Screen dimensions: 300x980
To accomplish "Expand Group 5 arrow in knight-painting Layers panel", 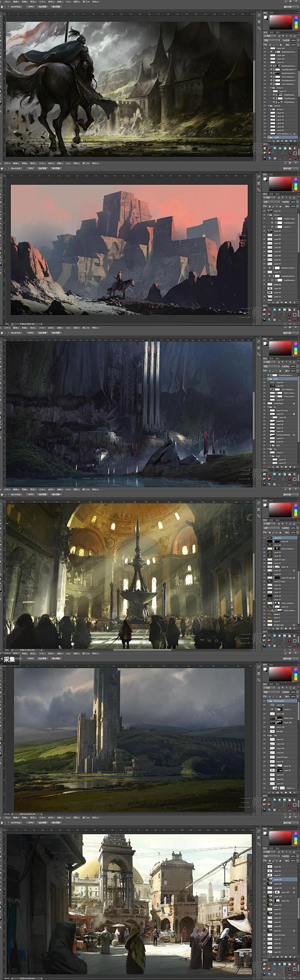I will pos(271,109).
